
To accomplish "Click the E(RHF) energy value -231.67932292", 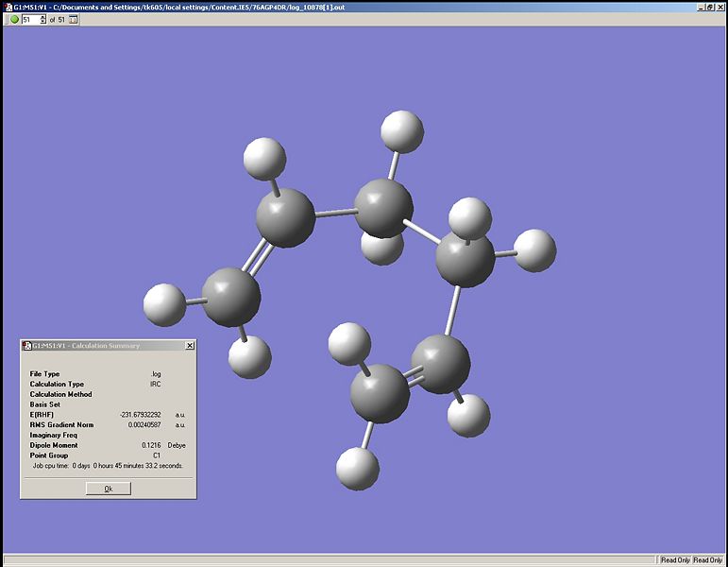I will [x=140, y=415].
